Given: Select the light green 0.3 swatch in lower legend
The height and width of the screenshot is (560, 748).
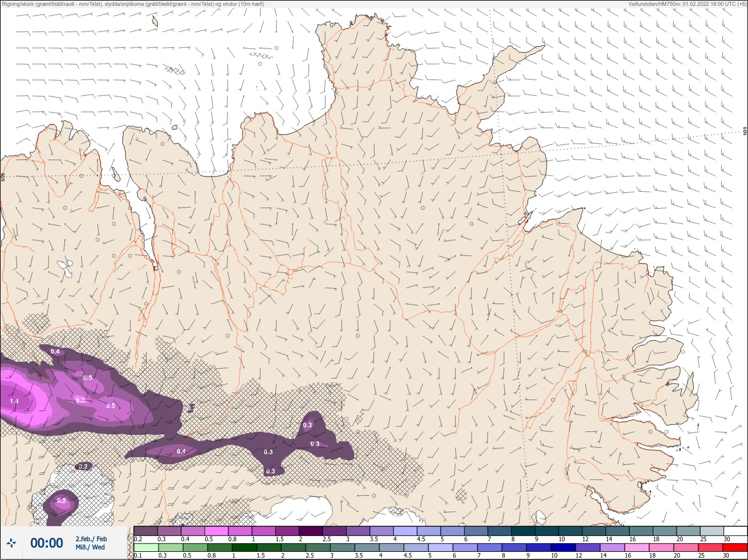Looking at the screenshot, I should click(171, 548).
